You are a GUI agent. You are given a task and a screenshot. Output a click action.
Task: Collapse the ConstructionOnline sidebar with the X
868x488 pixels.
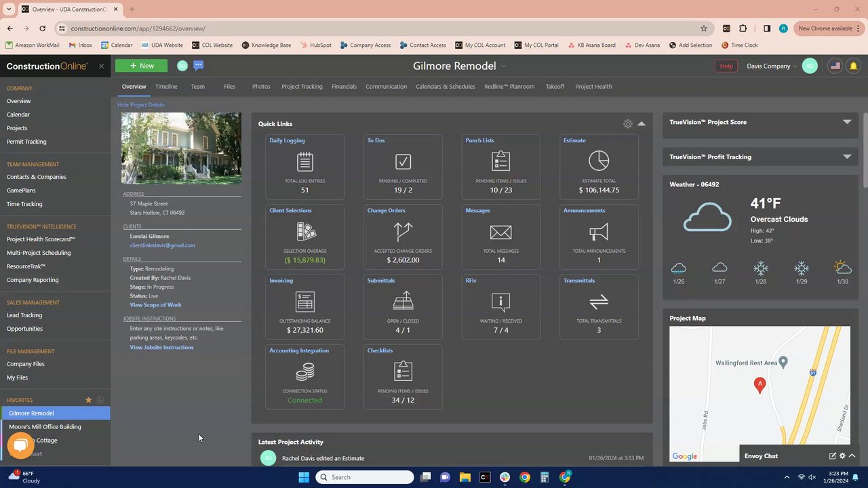pos(101,66)
